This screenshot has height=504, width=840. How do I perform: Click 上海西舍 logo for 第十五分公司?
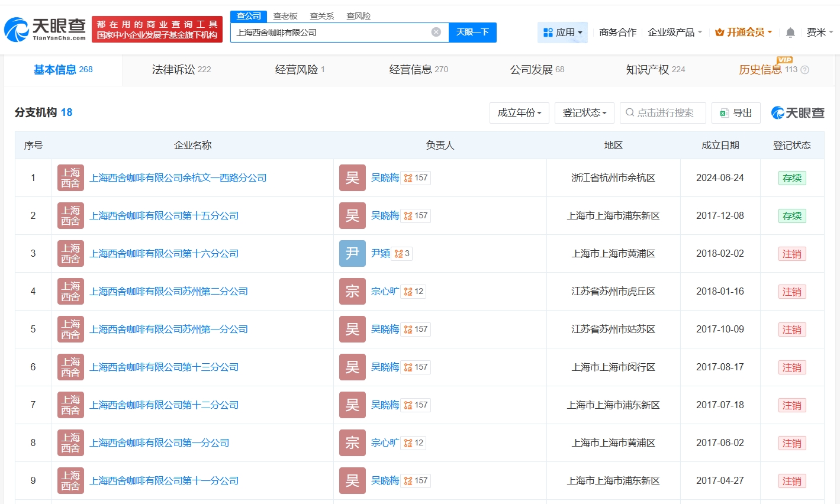tap(70, 216)
